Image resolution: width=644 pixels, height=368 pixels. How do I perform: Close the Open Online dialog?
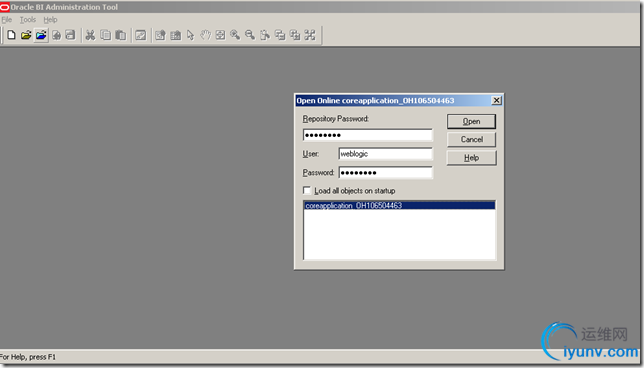tap(496, 100)
